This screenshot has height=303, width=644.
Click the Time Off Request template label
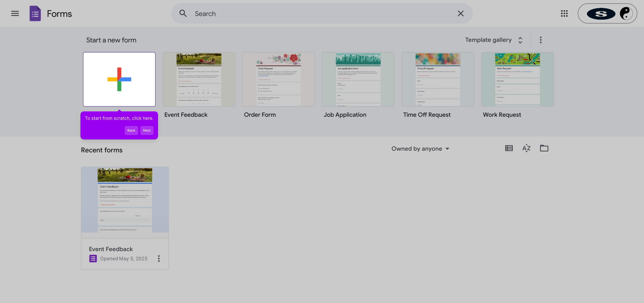click(x=427, y=115)
